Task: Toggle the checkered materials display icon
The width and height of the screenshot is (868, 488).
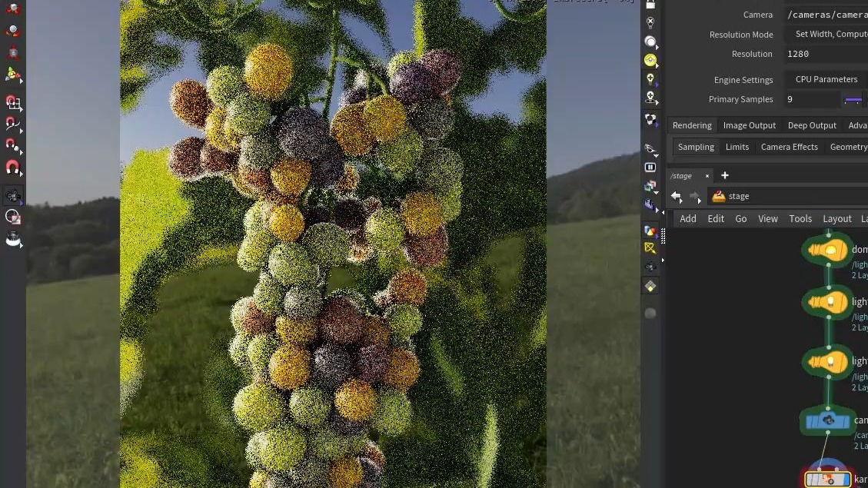Action: click(650, 120)
